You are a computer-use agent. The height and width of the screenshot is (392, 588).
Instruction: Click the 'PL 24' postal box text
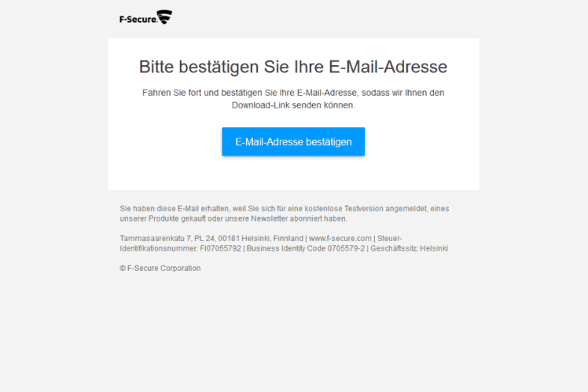pyautogui.click(x=204, y=238)
